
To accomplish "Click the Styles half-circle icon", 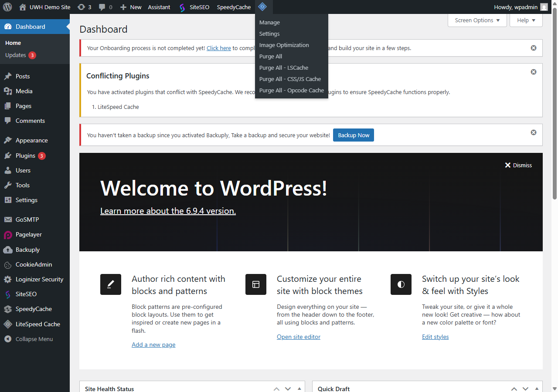I will [401, 284].
